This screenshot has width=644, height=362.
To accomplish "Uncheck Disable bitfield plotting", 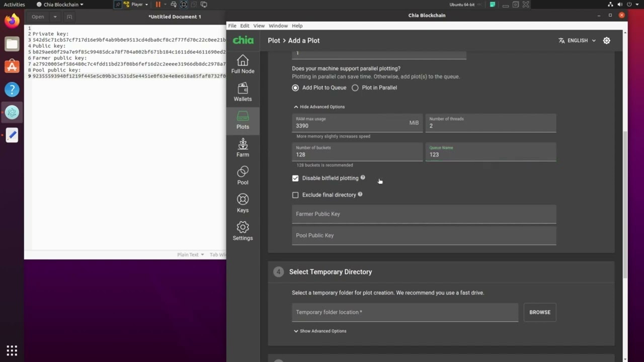I will click(295, 178).
